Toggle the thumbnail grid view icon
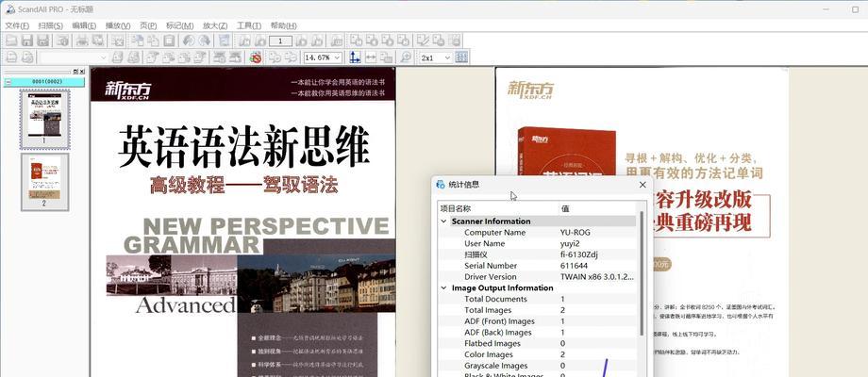This screenshot has height=377, width=868. pos(461,57)
